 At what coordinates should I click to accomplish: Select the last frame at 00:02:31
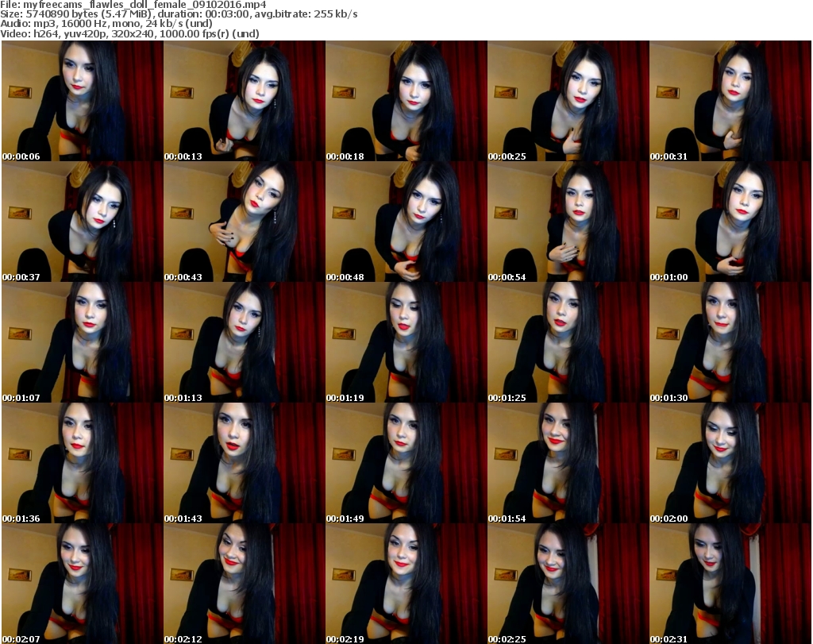pyautogui.click(x=730, y=584)
